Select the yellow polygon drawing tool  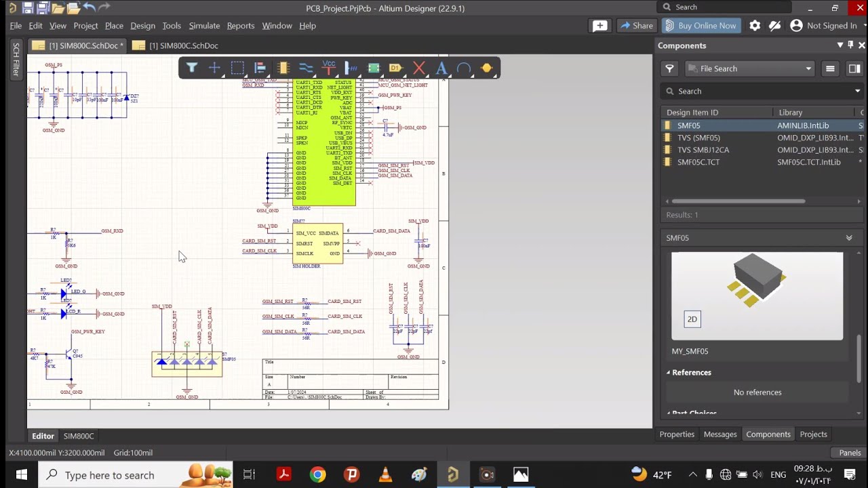(x=487, y=68)
